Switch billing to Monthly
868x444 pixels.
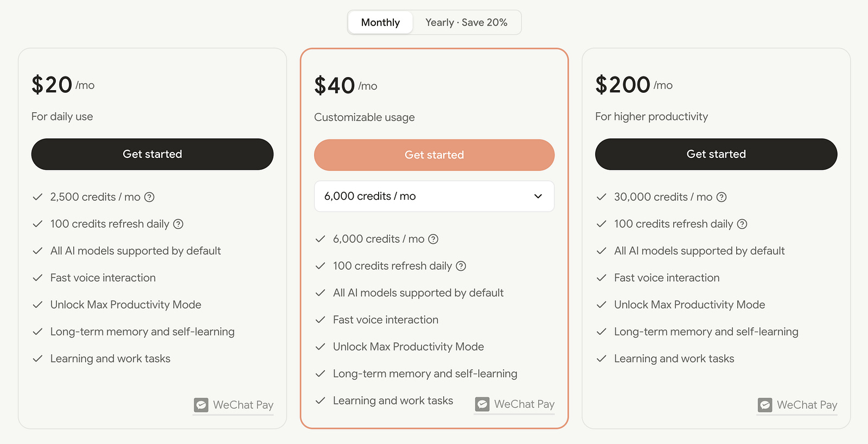[x=380, y=22]
